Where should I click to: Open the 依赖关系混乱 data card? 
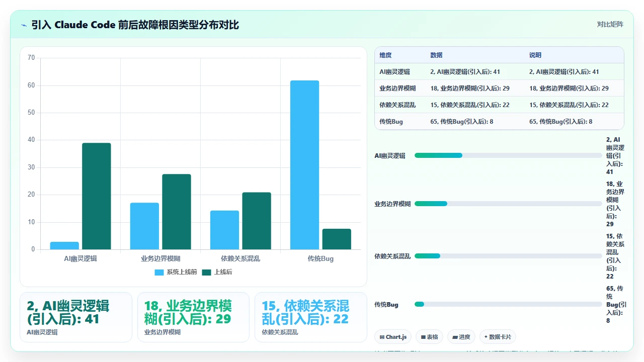tap(311, 317)
